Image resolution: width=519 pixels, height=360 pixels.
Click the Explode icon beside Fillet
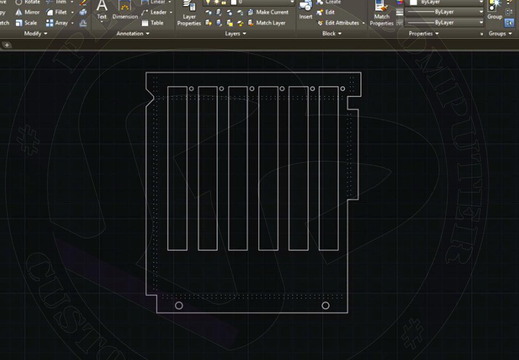83,12
